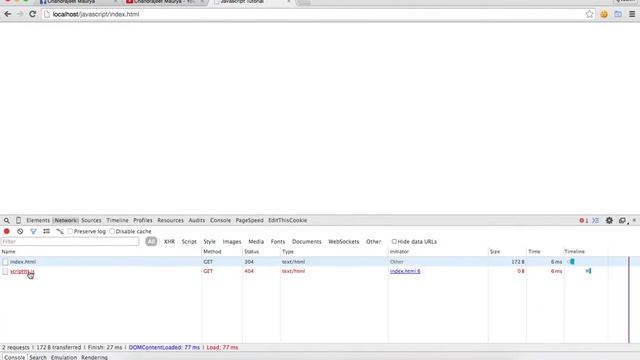Switch to large request rows view
Image resolution: width=640 pixels, height=360 pixels.
pos(47,231)
